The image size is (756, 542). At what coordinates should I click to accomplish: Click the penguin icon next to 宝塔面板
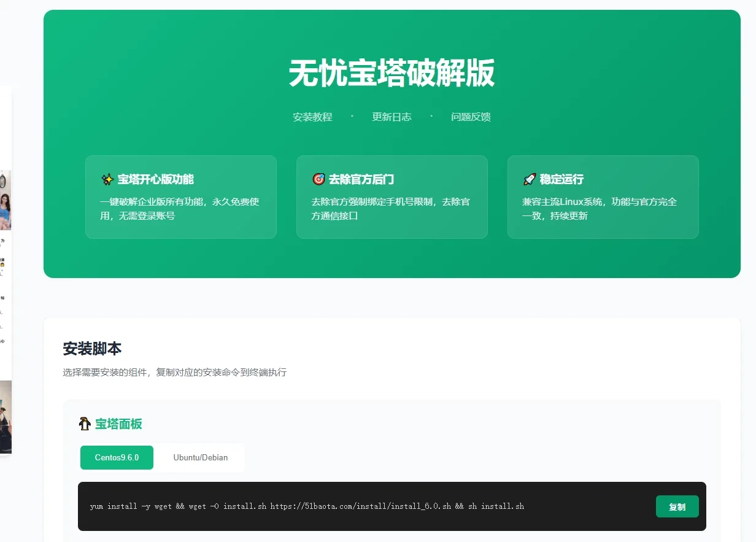(x=85, y=424)
